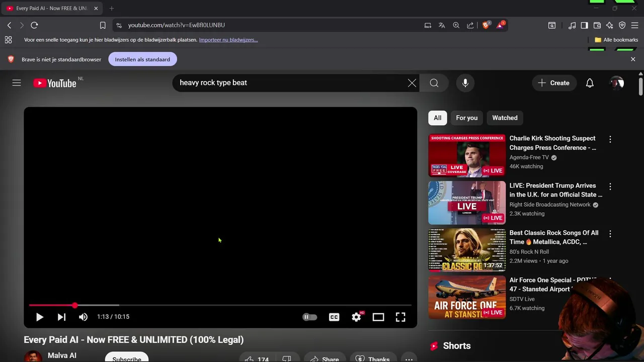Open the translate page icon
This screenshot has height=362, width=644.
coord(442,25)
